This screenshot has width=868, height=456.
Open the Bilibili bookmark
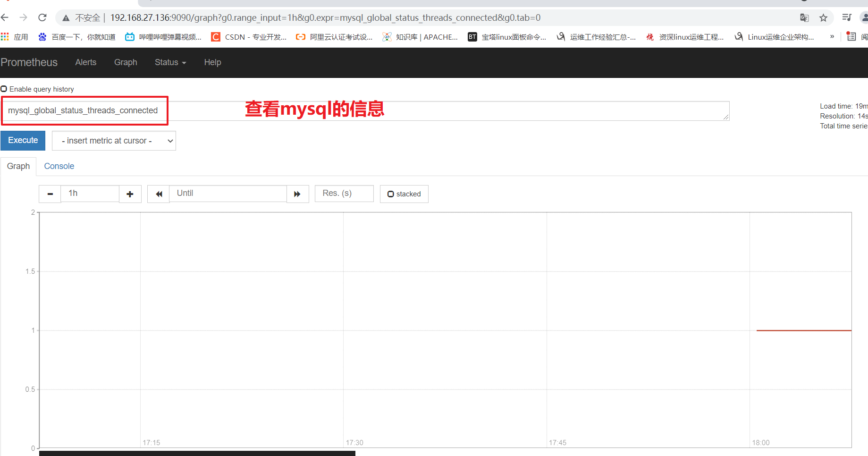[x=163, y=37]
